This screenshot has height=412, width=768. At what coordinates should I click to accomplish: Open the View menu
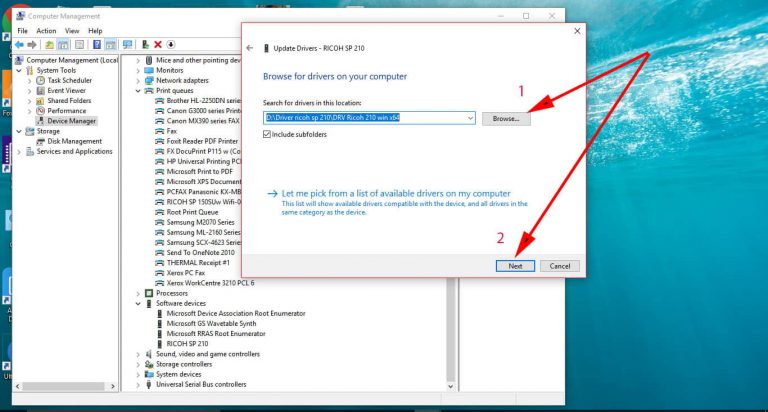[x=72, y=31]
